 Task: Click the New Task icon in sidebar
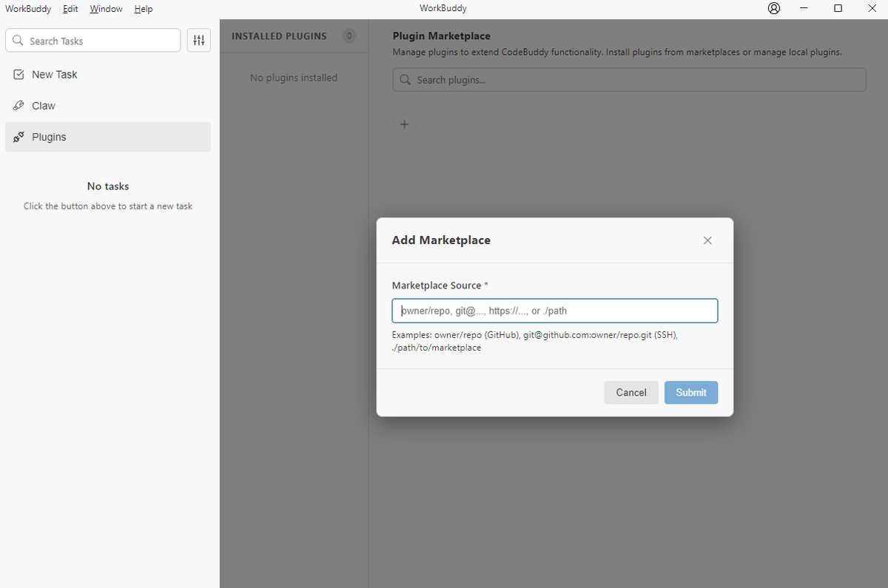tap(19, 75)
